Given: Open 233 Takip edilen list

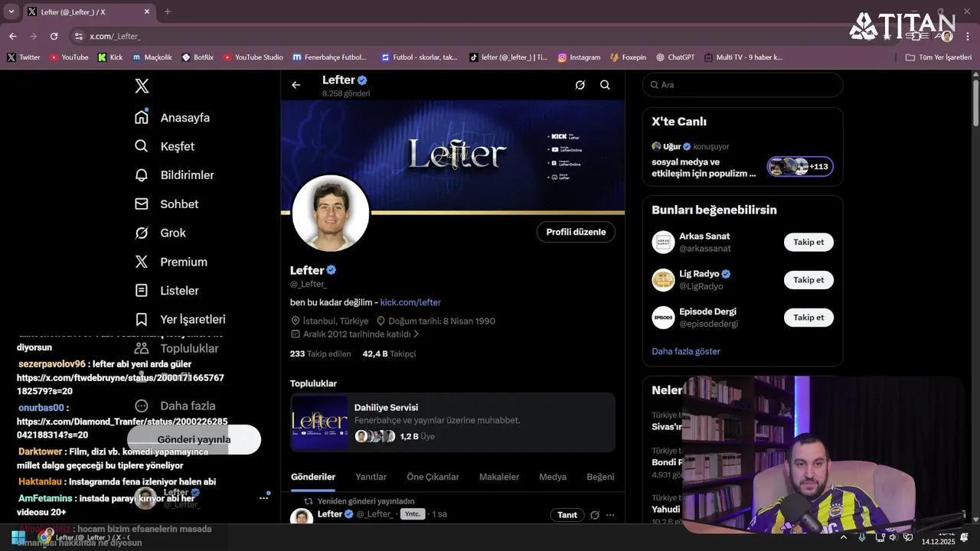Looking at the screenshot, I should pyautogui.click(x=320, y=354).
